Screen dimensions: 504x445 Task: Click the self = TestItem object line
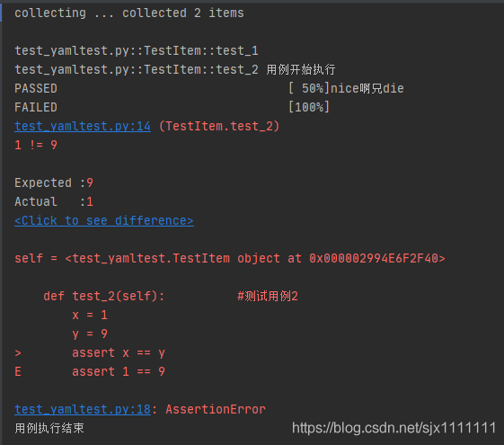coord(230,258)
